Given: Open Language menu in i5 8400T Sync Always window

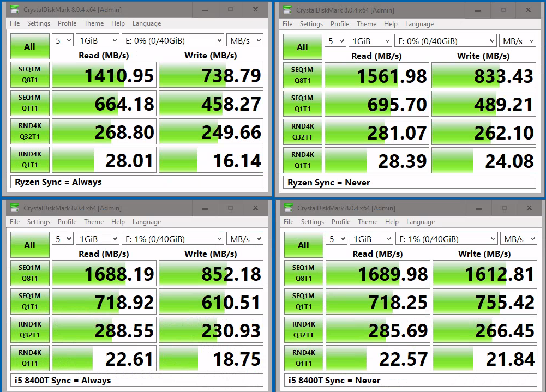Looking at the screenshot, I should [147, 222].
